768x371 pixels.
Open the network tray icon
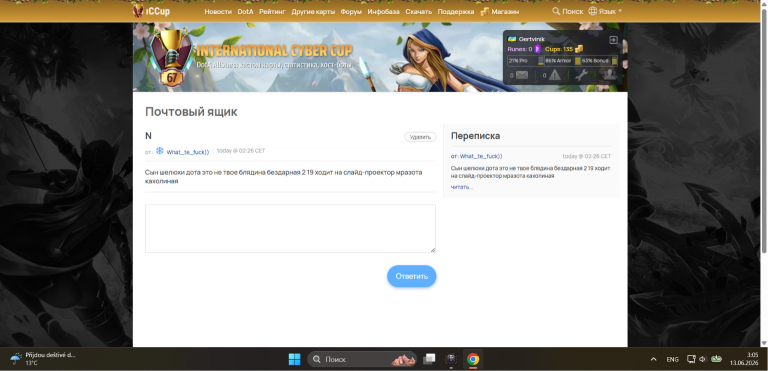point(691,359)
